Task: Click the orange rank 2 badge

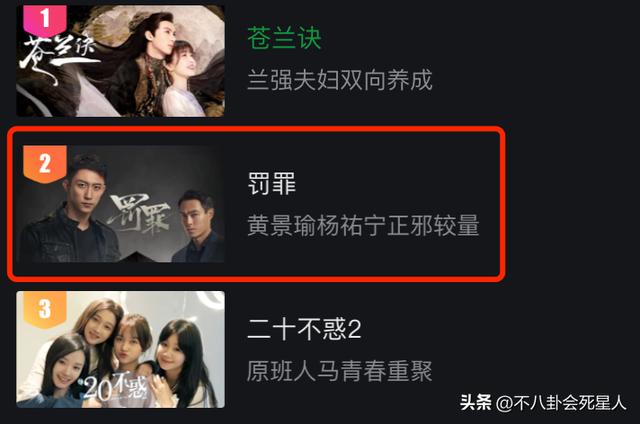Action: 45,163
